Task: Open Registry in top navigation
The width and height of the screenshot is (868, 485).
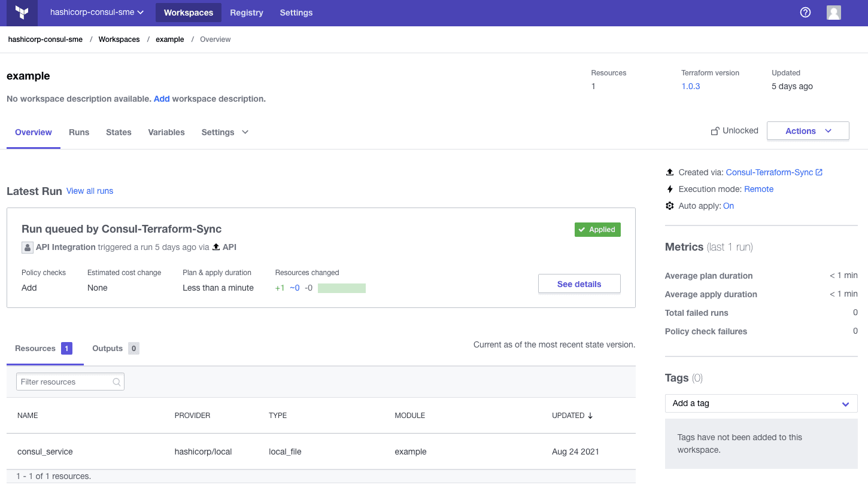Action: (x=246, y=13)
